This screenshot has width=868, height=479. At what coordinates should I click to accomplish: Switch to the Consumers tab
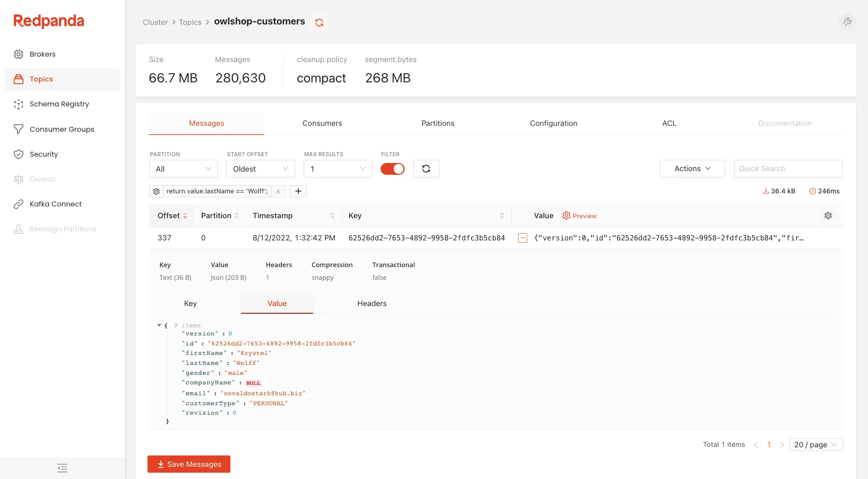point(322,123)
